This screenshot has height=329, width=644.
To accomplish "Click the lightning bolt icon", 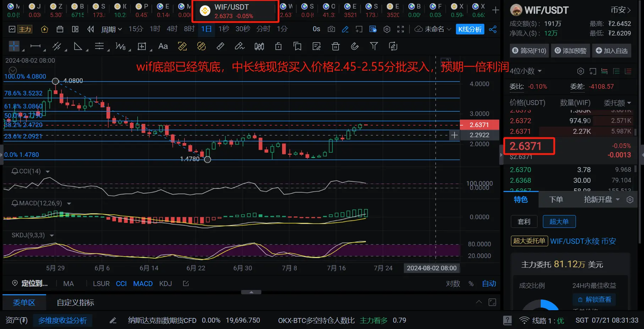I will (x=44, y=29).
